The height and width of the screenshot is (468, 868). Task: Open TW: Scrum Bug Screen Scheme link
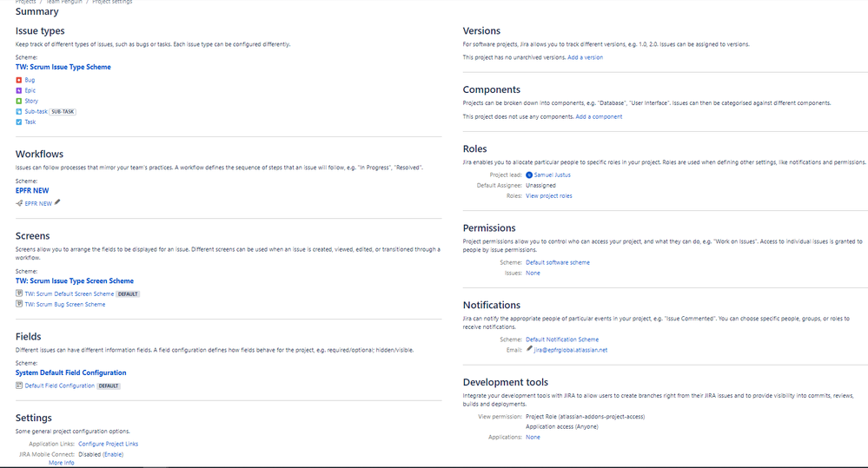(65, 305)
